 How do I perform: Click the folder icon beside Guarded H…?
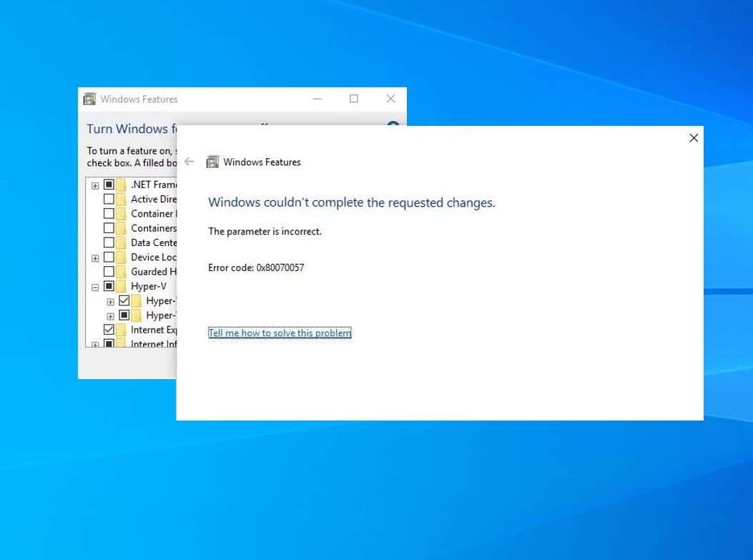point(122,271)
